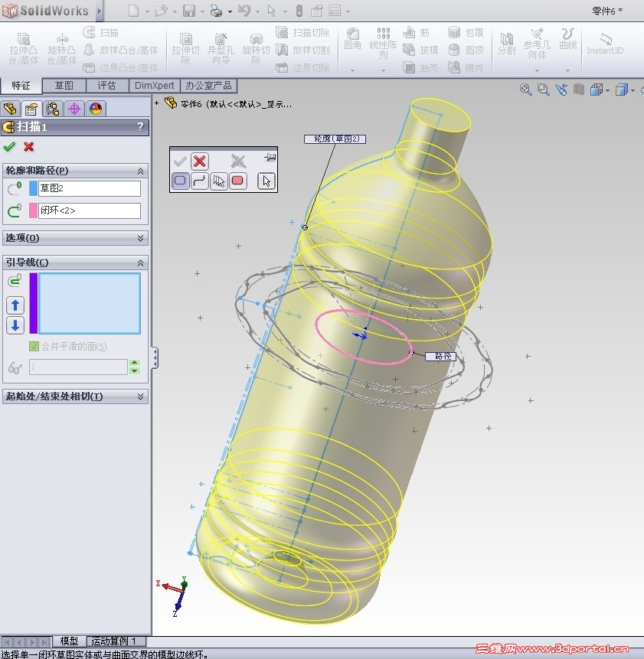Select the 旋转凸台/基体 revolve boss tool

pyautogui.click(x=62, y=49)
